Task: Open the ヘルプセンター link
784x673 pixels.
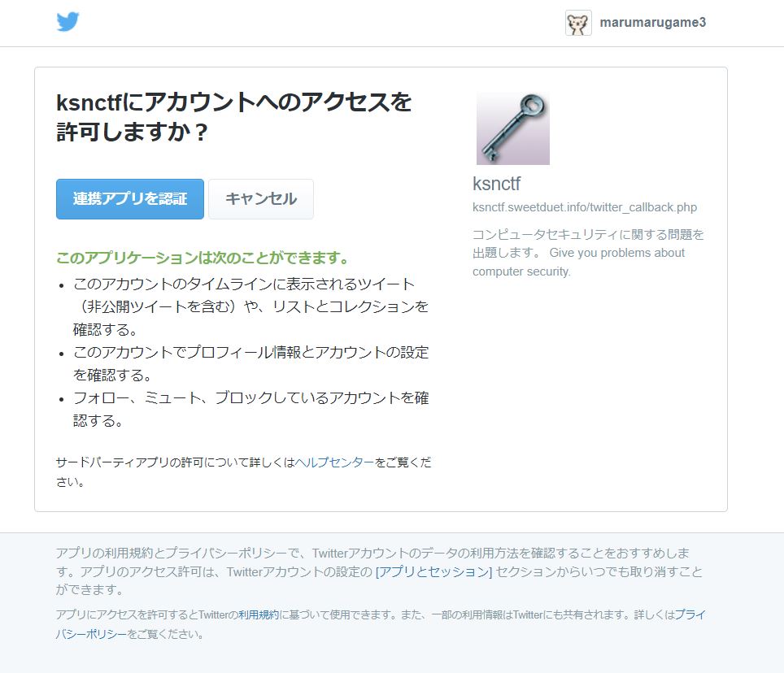Action: (x=334, y=462)
